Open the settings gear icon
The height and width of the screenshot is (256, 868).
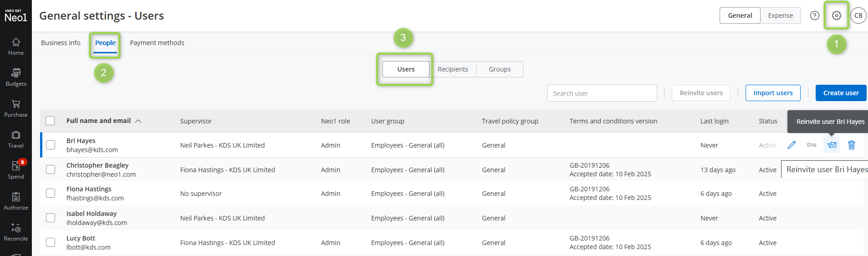coord(836,15)
